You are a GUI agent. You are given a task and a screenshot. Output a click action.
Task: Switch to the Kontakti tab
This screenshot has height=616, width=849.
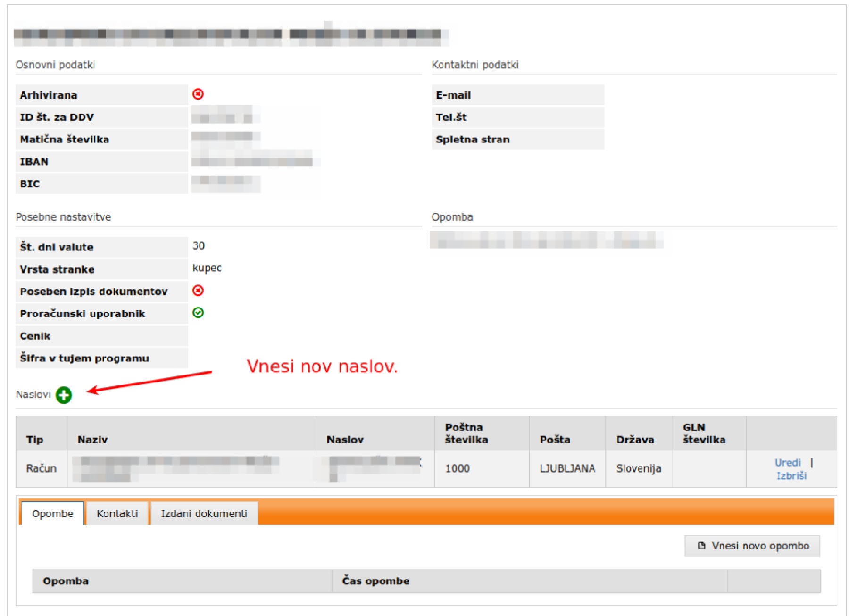pos(117,514)
